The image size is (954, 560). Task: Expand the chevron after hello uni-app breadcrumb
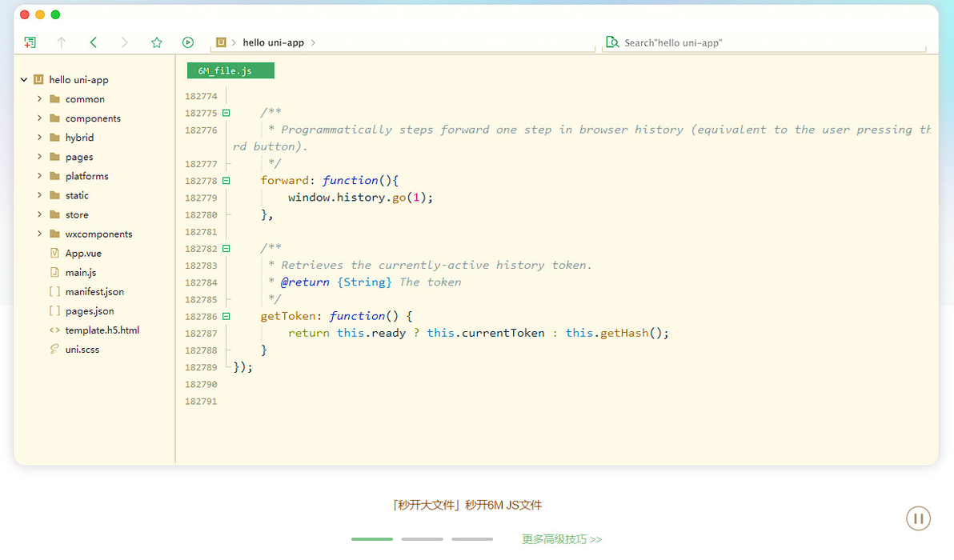(x=314, y=42)
